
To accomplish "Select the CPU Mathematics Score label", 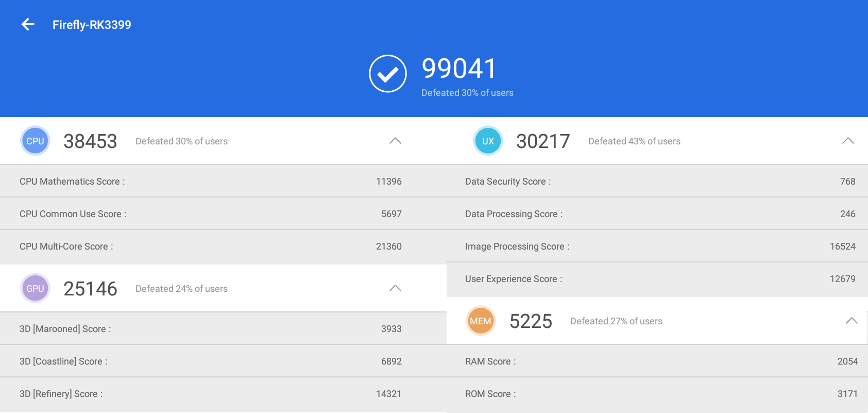I will [72, 181].
